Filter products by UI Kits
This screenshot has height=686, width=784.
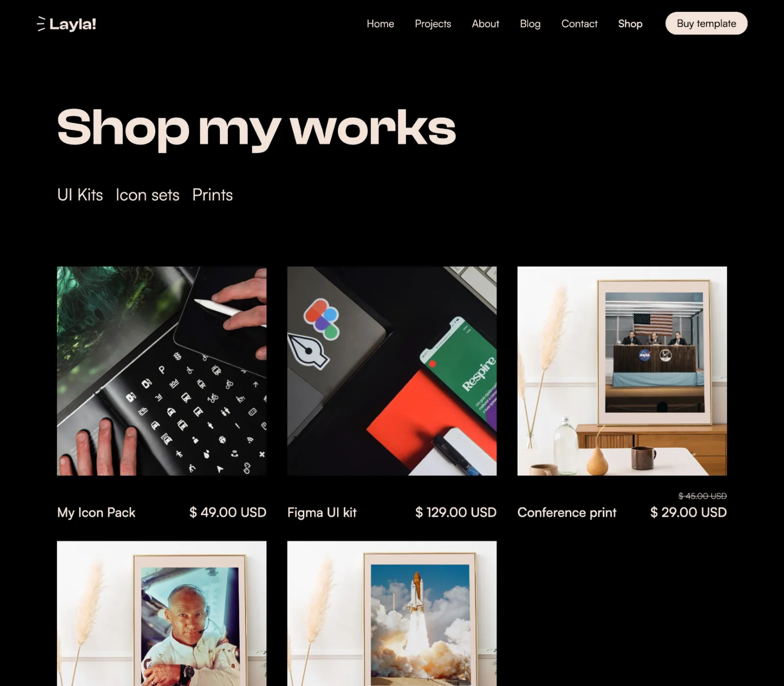click(x=80, y=195)
